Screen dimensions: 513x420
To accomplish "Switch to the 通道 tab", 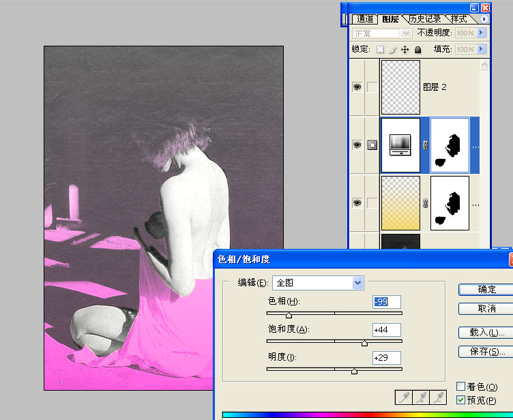I will coord(365,19).
